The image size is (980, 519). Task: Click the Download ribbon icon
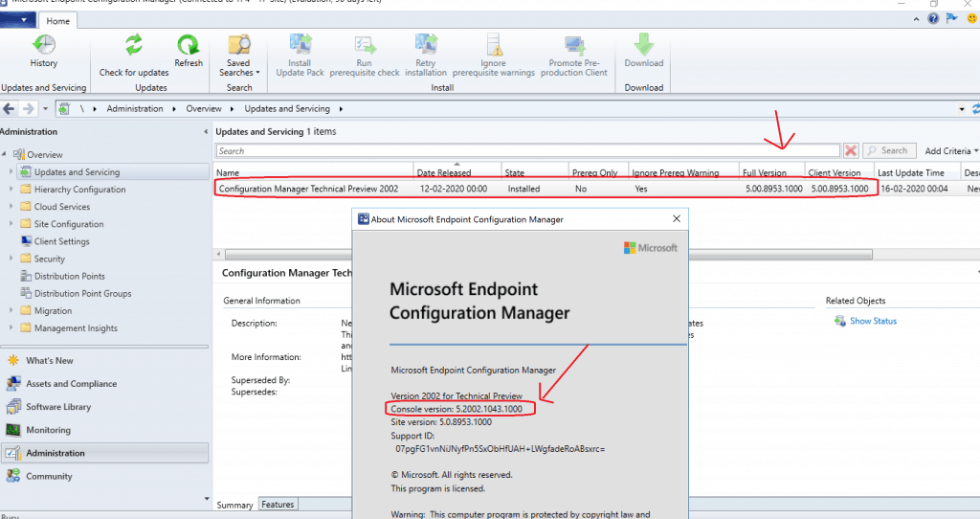644,45
